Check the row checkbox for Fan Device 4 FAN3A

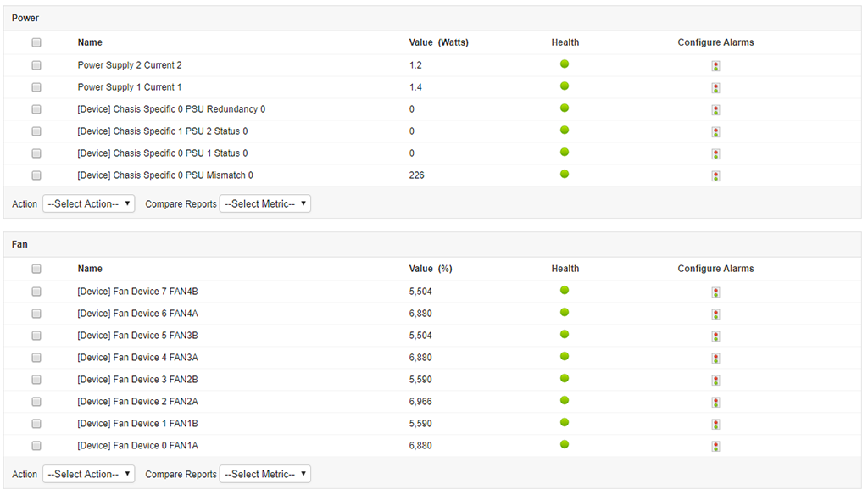tap(36, 357)
